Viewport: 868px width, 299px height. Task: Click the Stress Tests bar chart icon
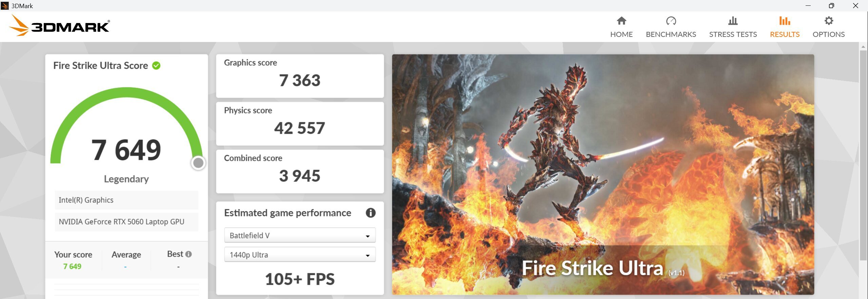(x=733, y=21)
